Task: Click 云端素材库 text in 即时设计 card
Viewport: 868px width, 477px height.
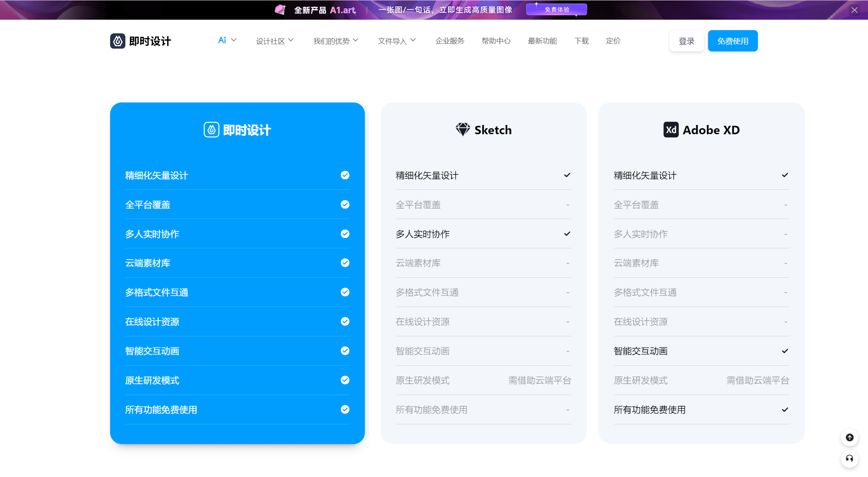Action: (147, 263)
